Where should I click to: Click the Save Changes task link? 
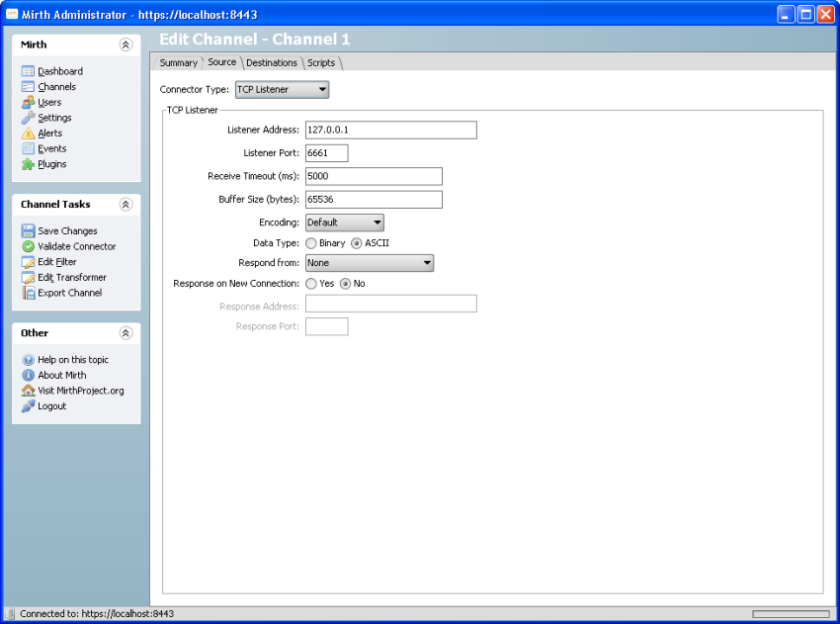67,231
